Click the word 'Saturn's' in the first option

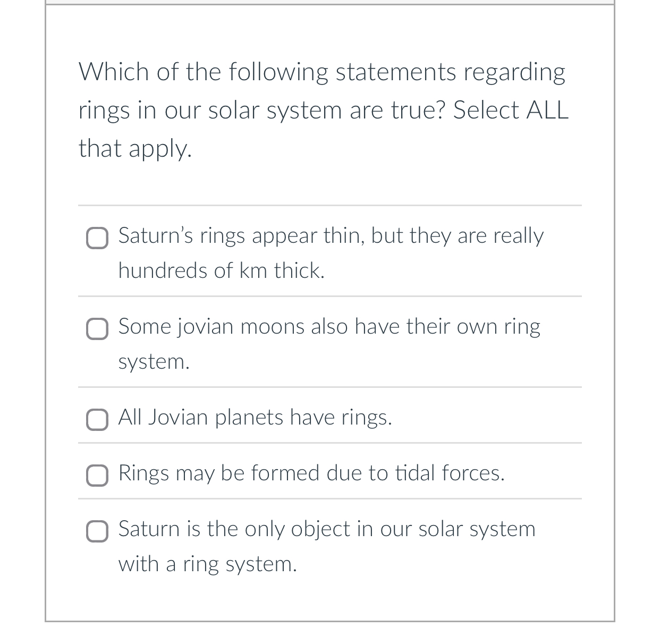click(x=156, y=235)
